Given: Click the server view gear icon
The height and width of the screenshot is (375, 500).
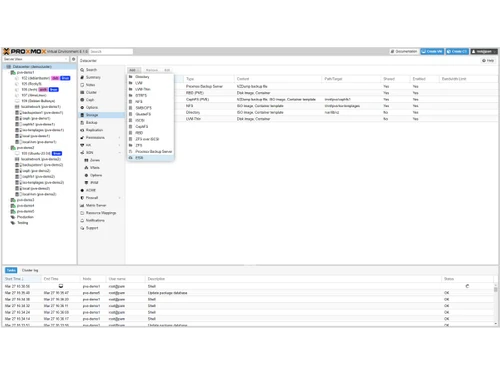Looking at the screenshot, I should tap(74, 59).
